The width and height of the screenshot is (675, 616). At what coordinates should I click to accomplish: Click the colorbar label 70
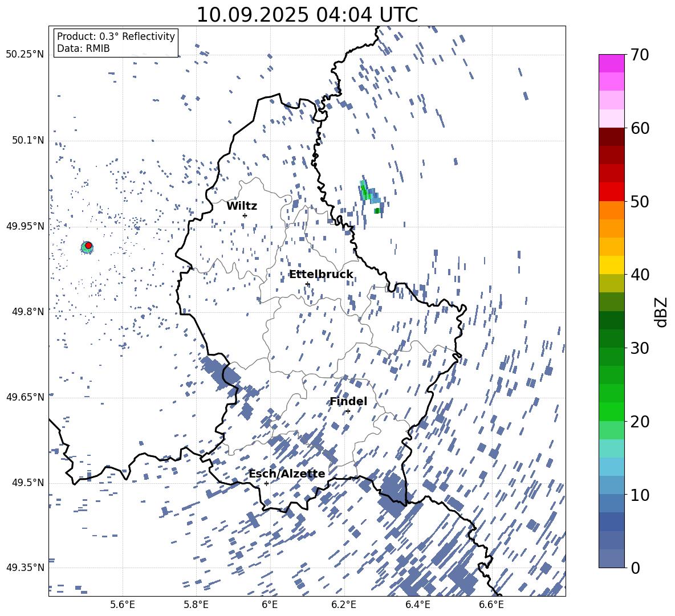640,55
